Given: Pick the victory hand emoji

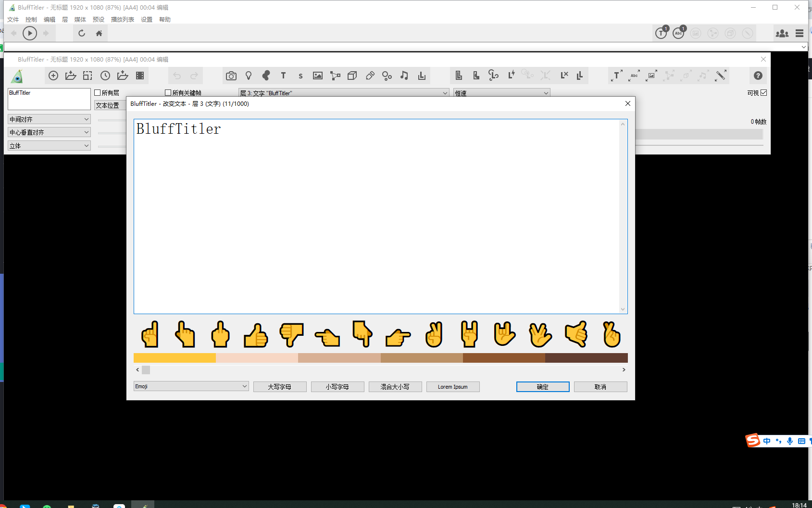Looking at the screenshot, I should point(434,334).
